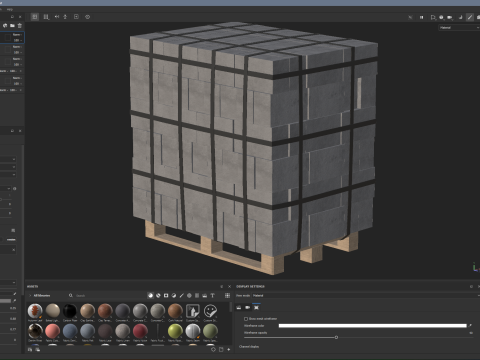Filter assets by environments icon

coord(205,295)
